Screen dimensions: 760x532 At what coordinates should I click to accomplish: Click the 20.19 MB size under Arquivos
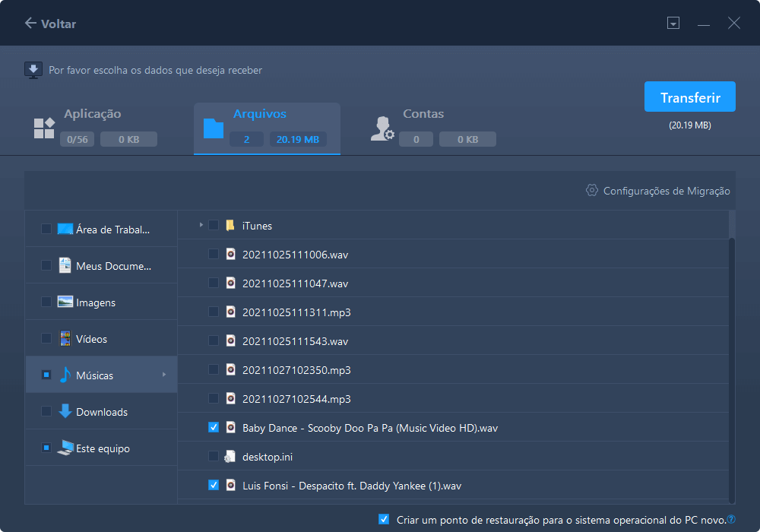click(298, 140)
